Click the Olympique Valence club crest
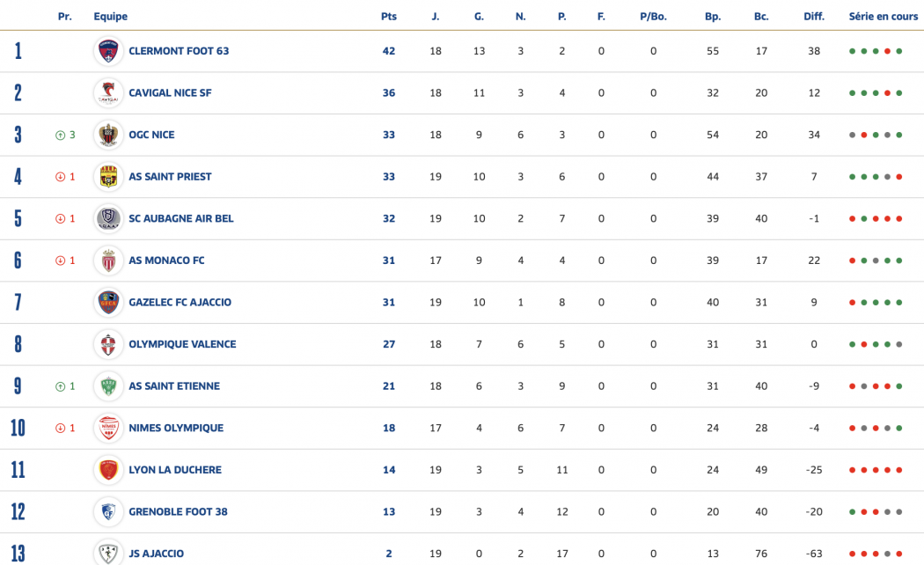This screenshot has height=565, width=924. (x=109, y=344)
